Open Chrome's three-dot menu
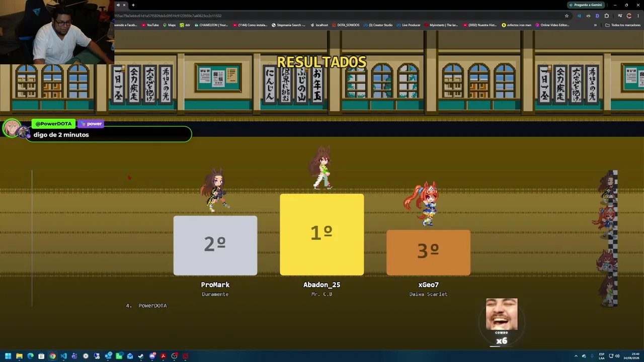This screenshot has width=644, height=362. [x=638, y=16]
